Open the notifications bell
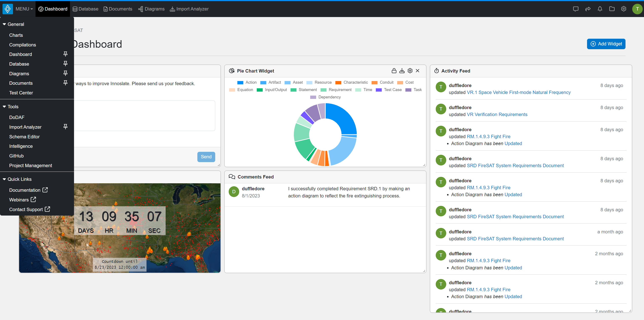This screenshot has width=644, height=320. click(600, 9)
